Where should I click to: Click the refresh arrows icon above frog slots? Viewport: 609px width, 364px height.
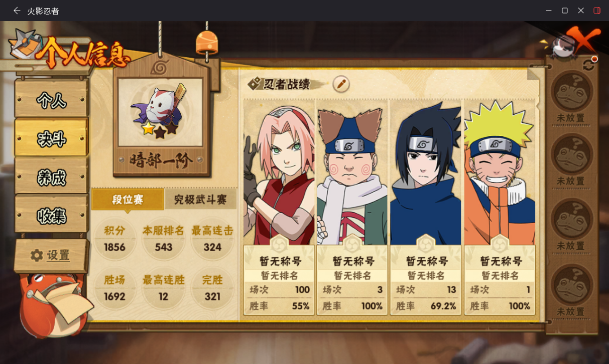[x=588, y=65]
